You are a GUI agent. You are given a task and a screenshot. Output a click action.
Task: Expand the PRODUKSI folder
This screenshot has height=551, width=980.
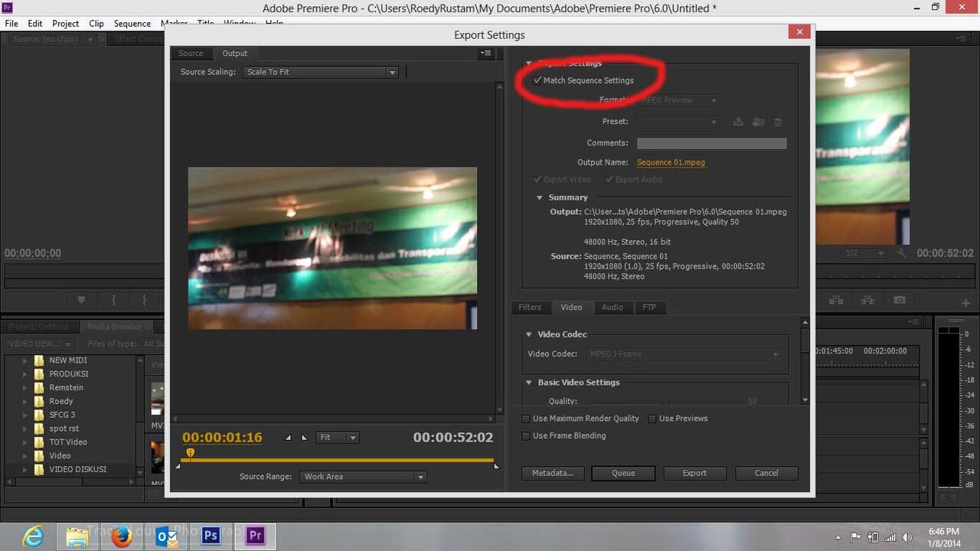click(x=24, y=374)
